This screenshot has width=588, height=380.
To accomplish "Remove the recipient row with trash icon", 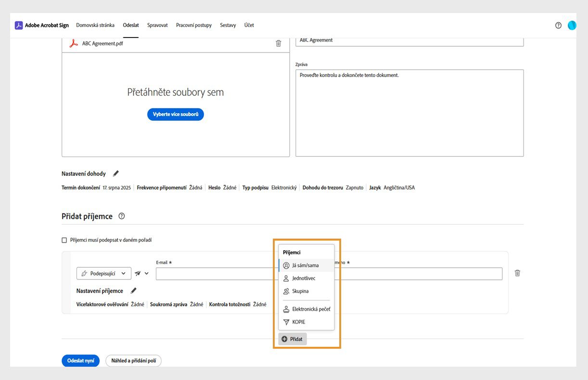I will [x=517, y=273].
